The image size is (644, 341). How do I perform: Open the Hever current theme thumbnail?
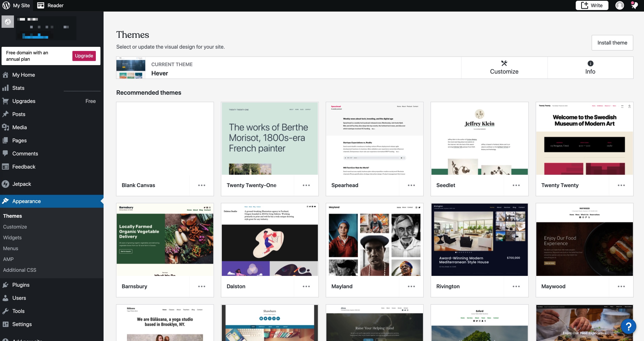(131, 68)
